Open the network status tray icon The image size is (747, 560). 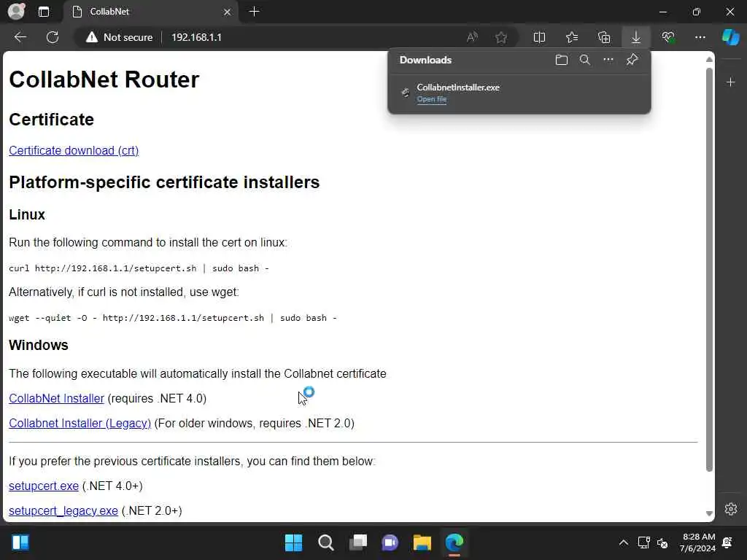point(643,542)
